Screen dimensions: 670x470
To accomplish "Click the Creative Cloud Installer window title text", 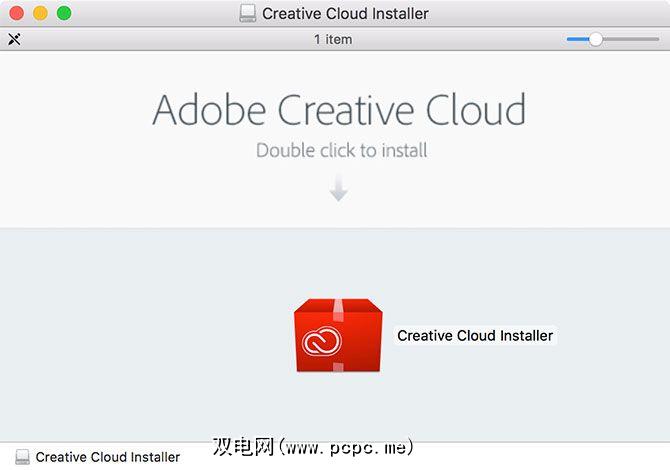I will click(345, 14).
